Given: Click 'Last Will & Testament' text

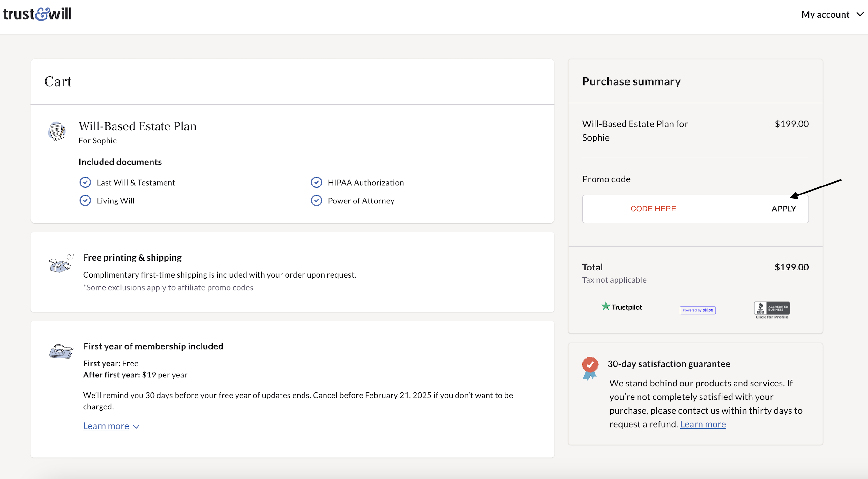Looking at the screenshot, I should (136, 182).
